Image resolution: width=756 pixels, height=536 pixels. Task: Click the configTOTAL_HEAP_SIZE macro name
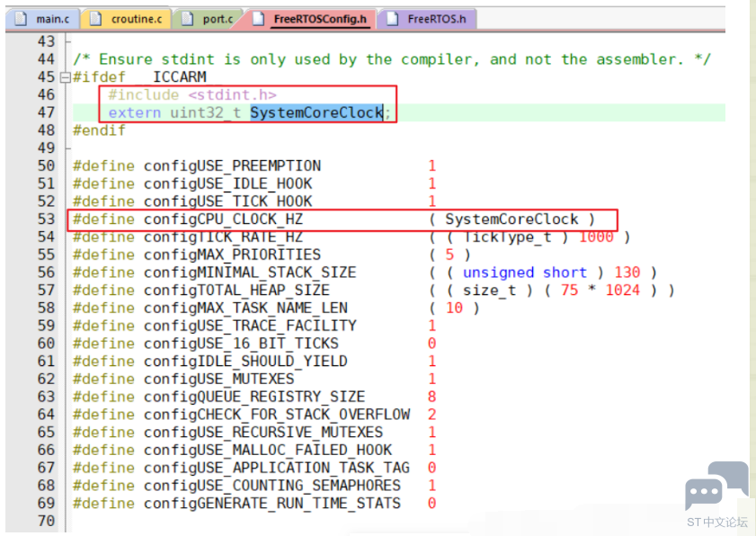pyautogui.click(x=236, y=290)
